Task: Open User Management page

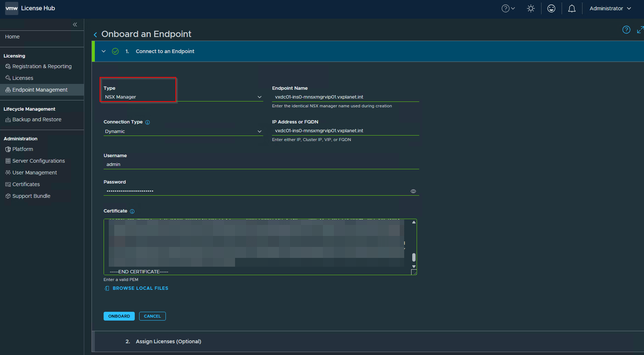Action: (34, 173)
